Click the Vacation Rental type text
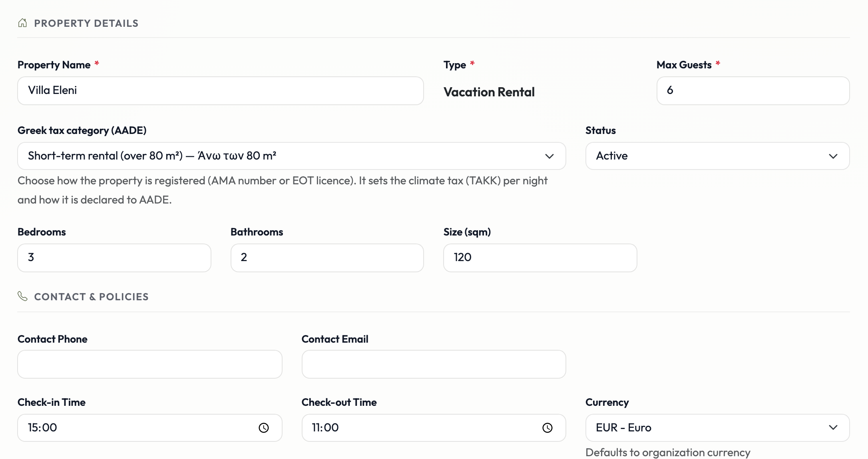868x459 pixels. pyautogui.click(x=489, y=92)
